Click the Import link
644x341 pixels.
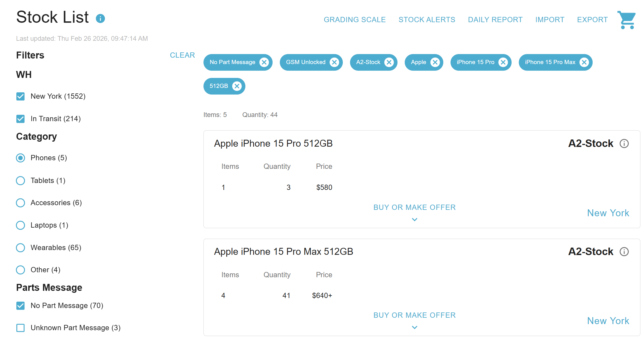point(550,20)
